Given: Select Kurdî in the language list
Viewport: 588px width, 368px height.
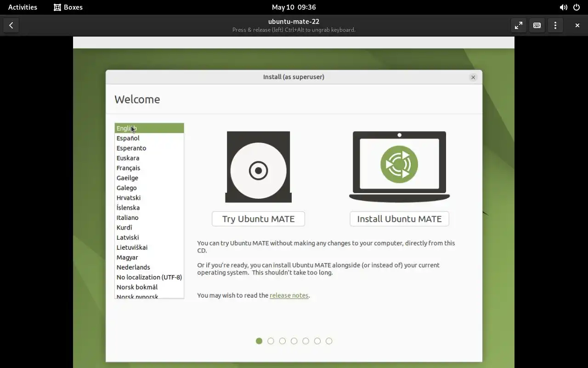Looking at the screenshot, I should (x=149, y=228).
